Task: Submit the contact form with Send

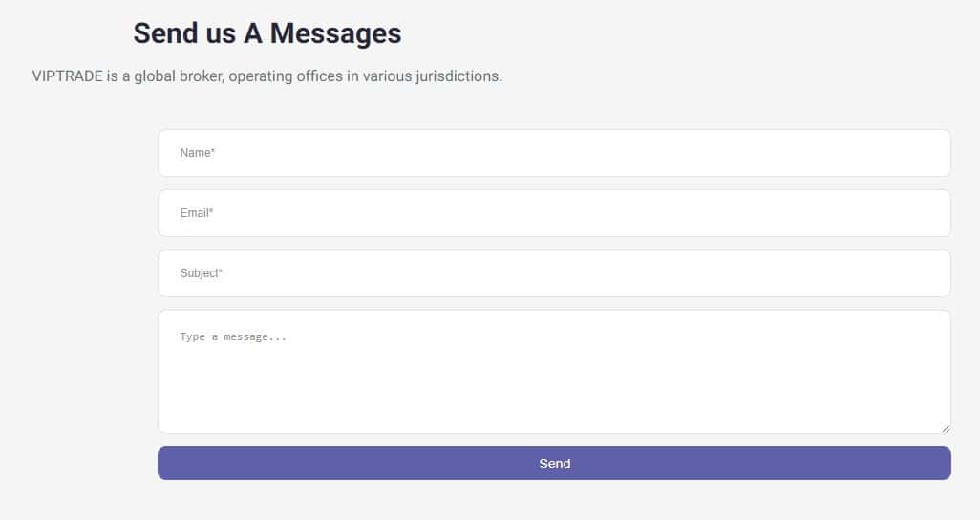Action: point(554,464)
